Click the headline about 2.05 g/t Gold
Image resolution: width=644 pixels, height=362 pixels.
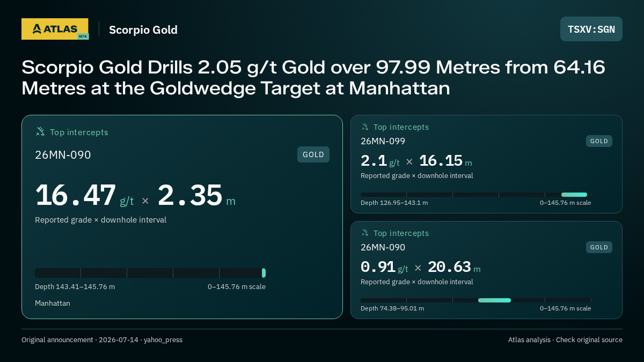(313, 77)
